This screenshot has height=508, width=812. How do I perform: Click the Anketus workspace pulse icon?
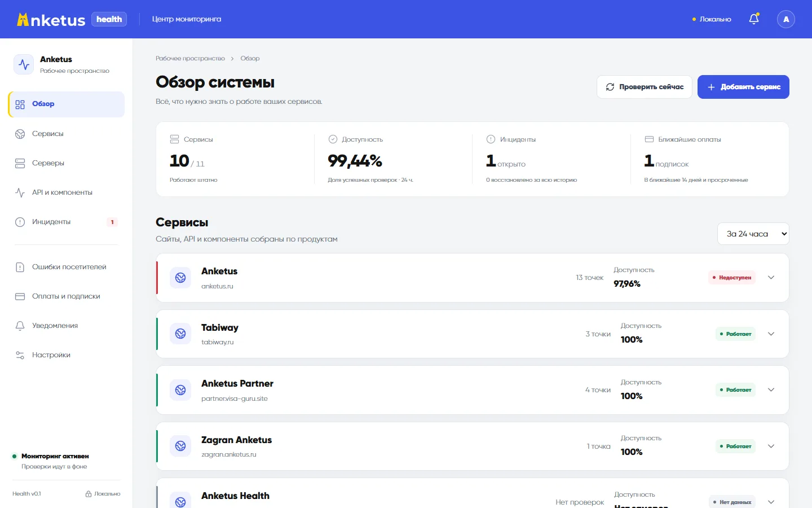point(24,64)
